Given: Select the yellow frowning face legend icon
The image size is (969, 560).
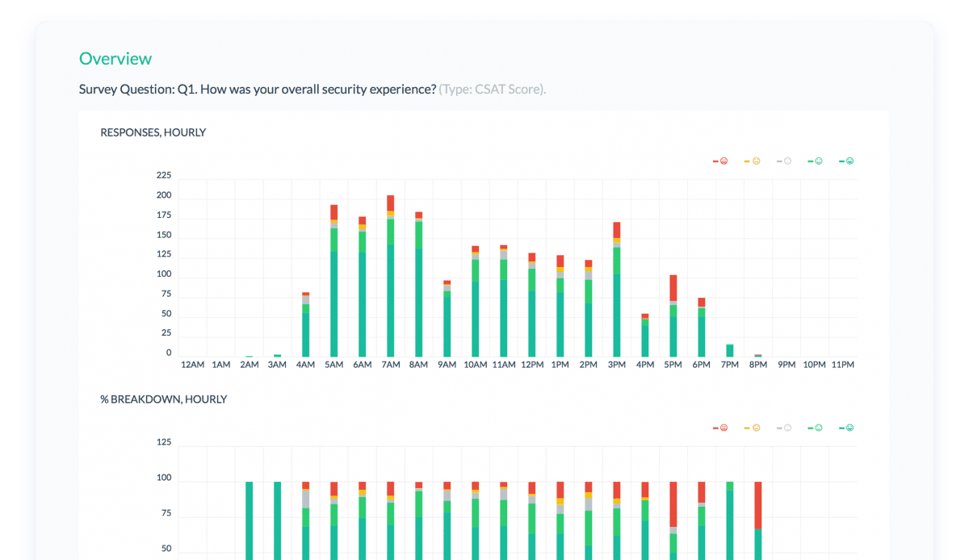Looking at the screenshot, I should pos(754,160).
